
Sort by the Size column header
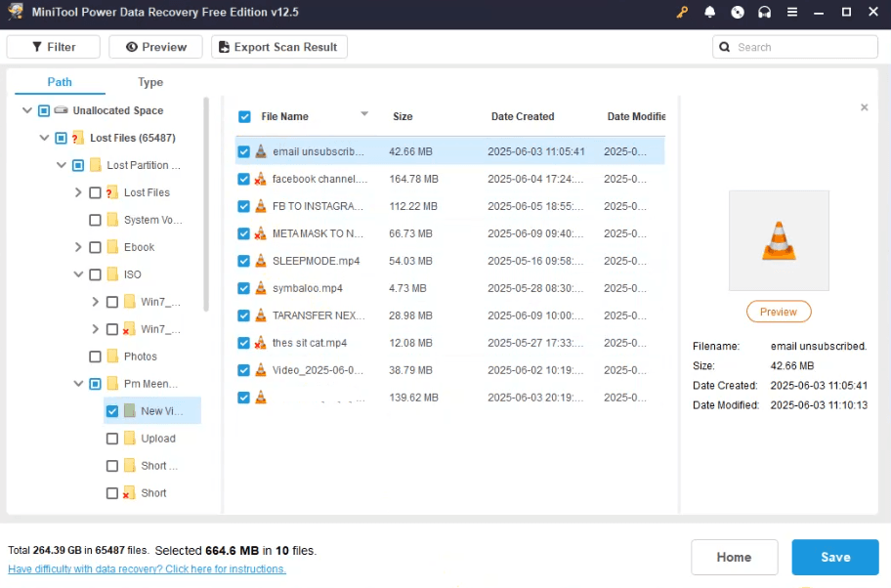pos(403,116)
